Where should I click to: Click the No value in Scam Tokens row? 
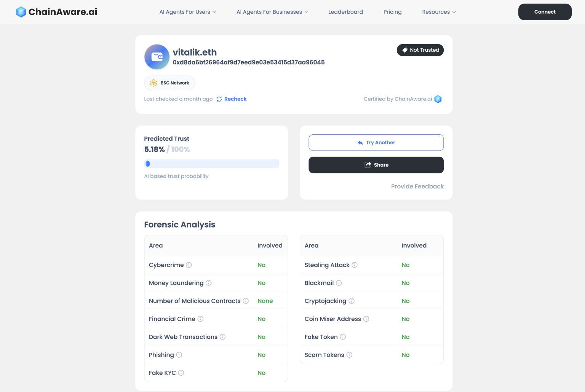(x=406, y=355)
